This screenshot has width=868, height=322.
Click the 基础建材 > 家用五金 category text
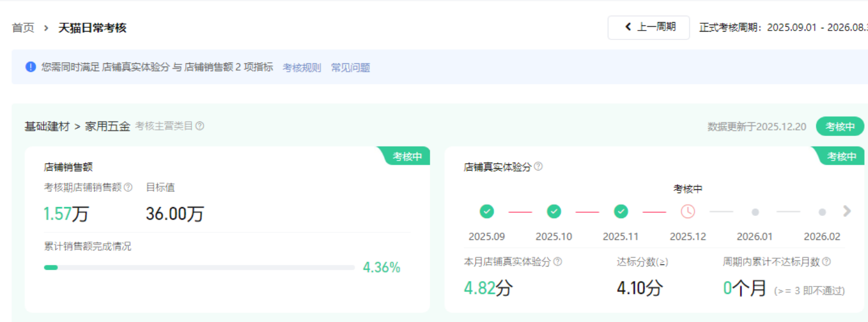[x=77, y=127]
